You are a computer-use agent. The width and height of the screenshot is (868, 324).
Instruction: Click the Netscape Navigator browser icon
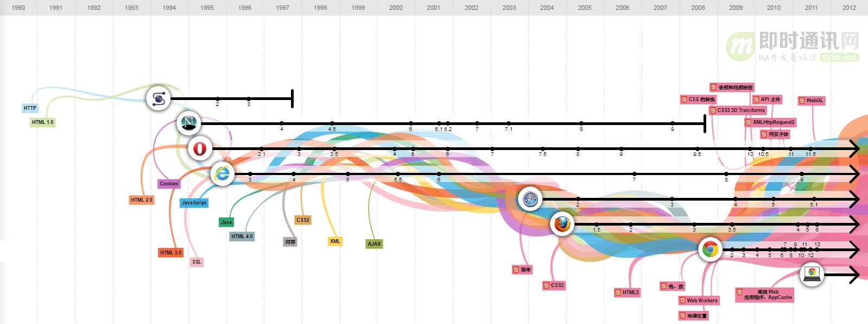pos(189,123)
